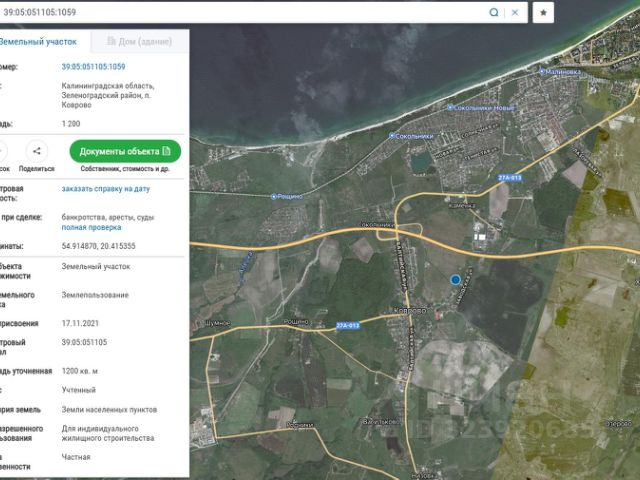Click the Рощино coastal map marker
Image resolution: width=640 pixels, height=480 pixels.
(274, 197)
